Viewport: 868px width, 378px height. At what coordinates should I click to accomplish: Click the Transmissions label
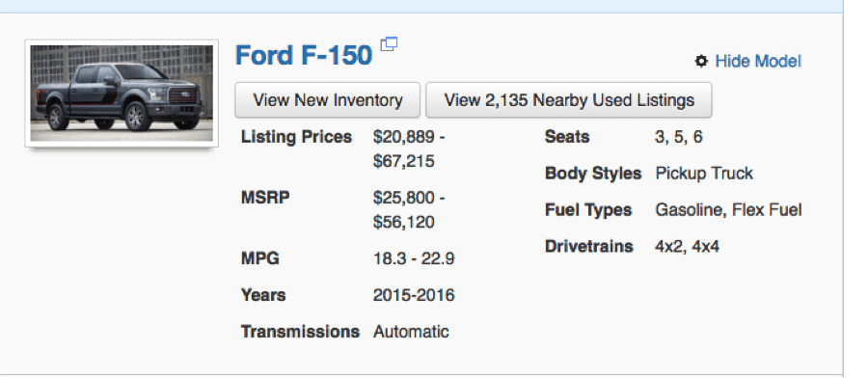pos(300,332)
